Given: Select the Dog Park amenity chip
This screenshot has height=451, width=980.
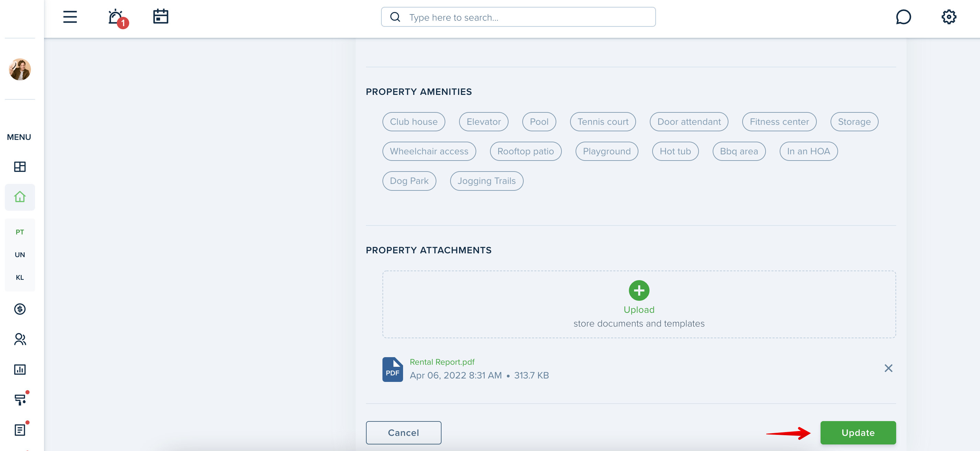Looking at the screenshot, I should coord(409,181).
